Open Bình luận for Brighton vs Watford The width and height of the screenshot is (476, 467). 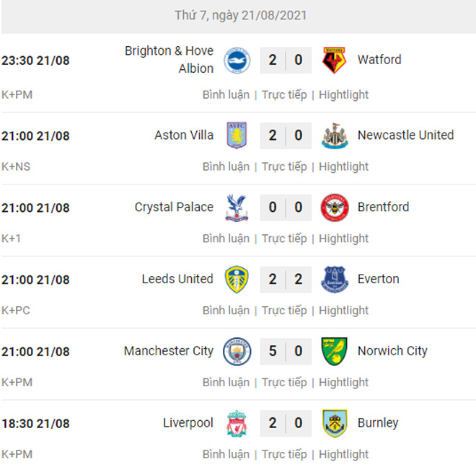click(x=226, y=94)
